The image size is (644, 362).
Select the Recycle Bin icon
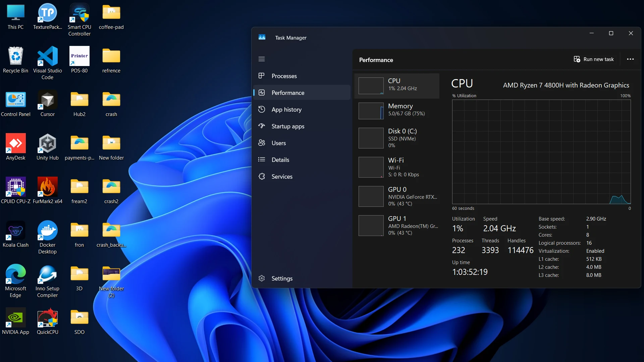click(x=15, y=61)
